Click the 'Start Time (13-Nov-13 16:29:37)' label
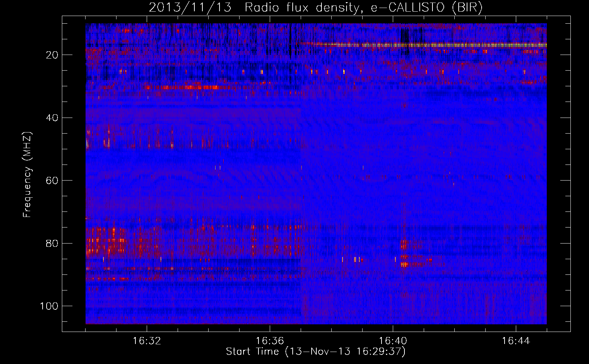This screenshot has height=364, width=589. coord(316,352)
